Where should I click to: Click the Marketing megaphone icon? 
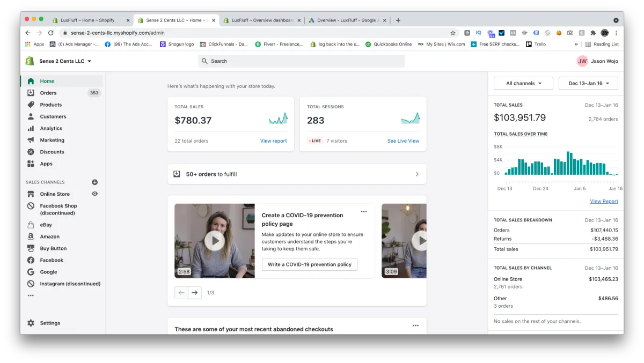tap(31, 140)
